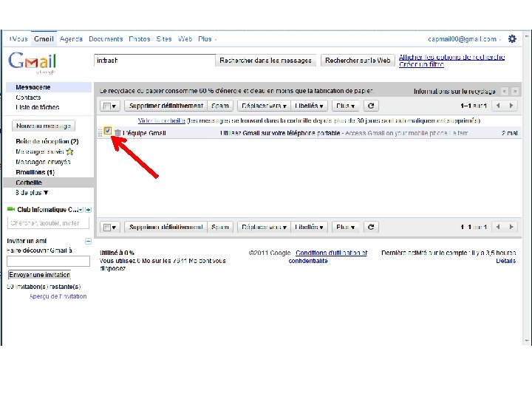Click Aperçu de l'invitation link
This screenshot has height=399, width=532.
(58, 296)
